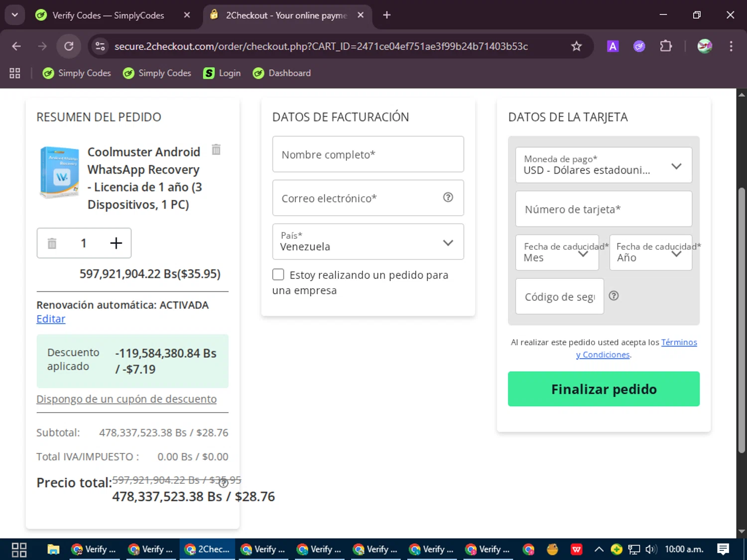This screenshot has width=747, height=560.
Task: Open email field help question icon
Action: [448, 197]
